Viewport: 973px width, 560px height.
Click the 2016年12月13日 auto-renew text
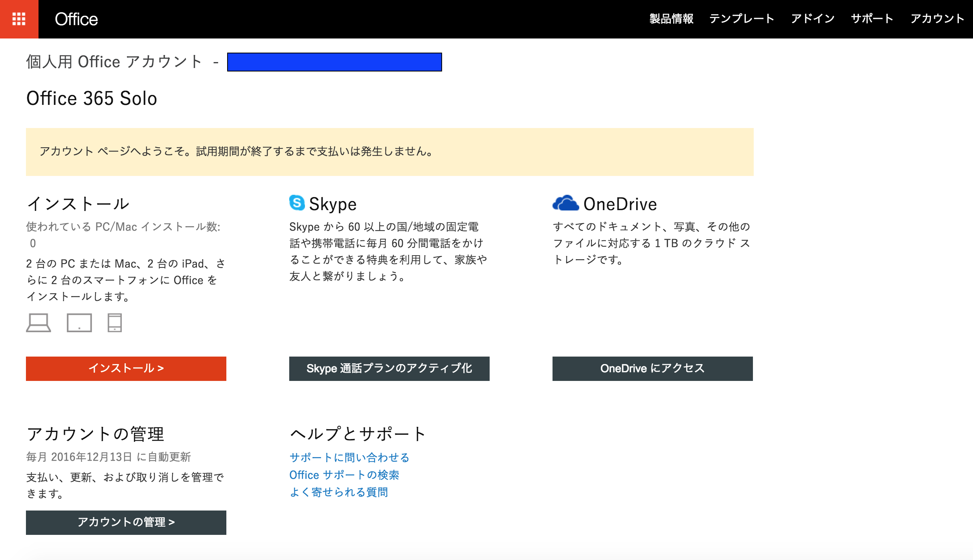click(x=108, y=457)
